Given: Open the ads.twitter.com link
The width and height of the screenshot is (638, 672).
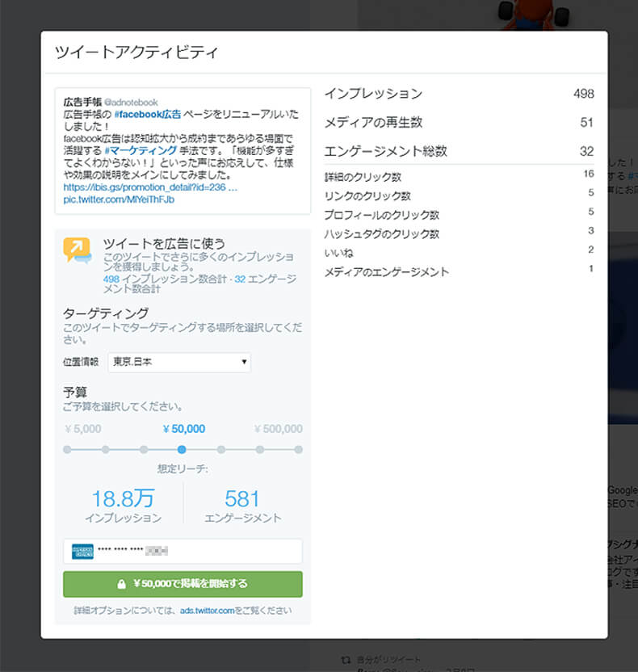Looking at the screenshot, I should 208,611.
